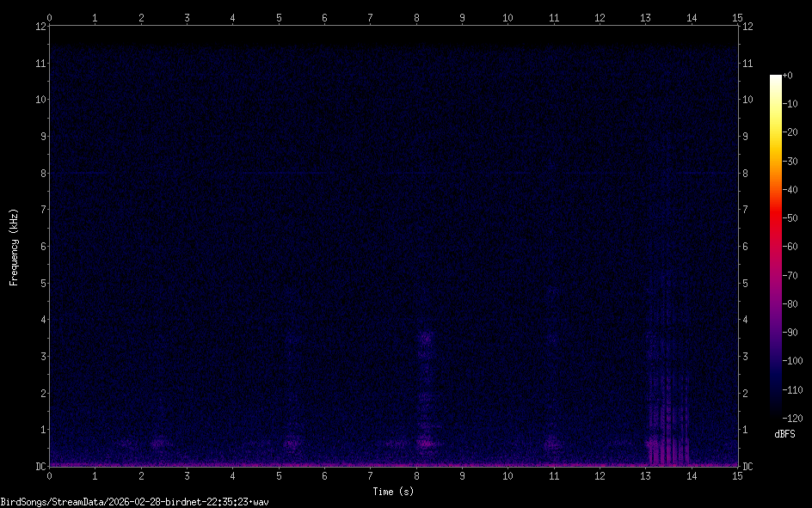Select the 13 tick on the top time axis
The width and height of the screenshot is (812, 508).
tap(645, 17)
